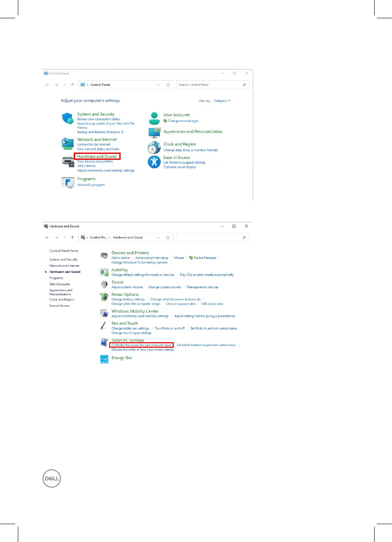Click the AutoPlay icon
This screenshot has width=392, height=542.
point(104,272)
